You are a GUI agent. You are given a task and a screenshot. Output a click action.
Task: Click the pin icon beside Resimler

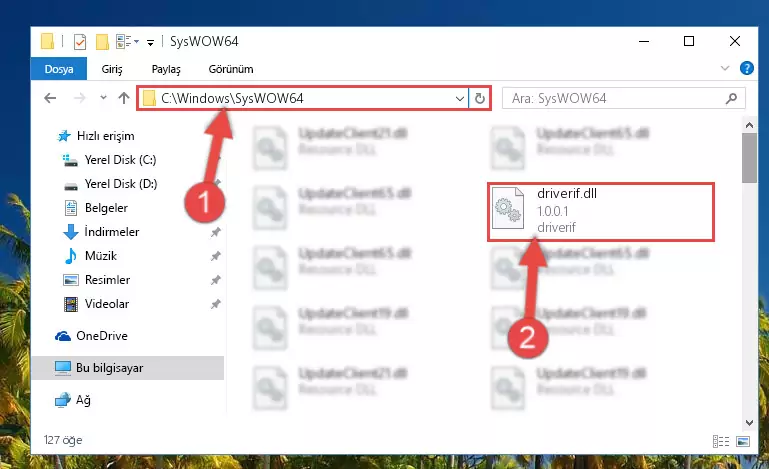pos(215,280)
